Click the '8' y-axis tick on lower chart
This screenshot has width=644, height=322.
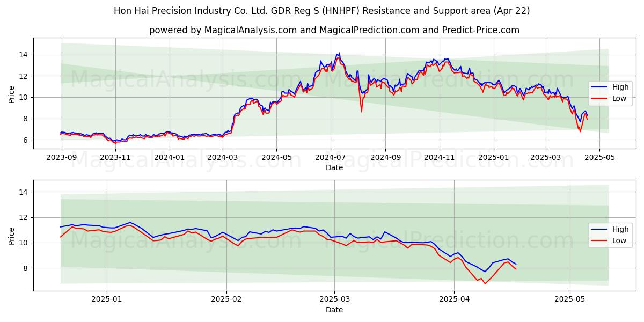pyautogui.click(x=27, y=268)
